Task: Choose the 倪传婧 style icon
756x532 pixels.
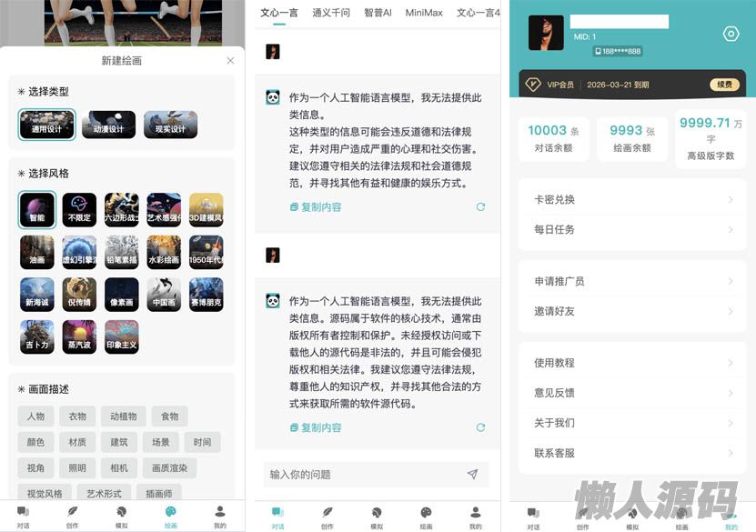Action: pos(79,295)
